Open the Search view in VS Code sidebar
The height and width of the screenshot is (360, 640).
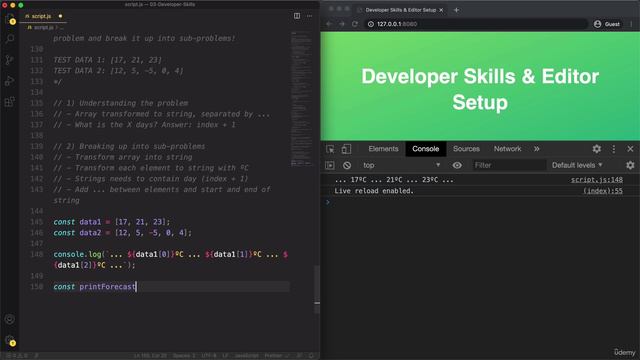point(10,39)
